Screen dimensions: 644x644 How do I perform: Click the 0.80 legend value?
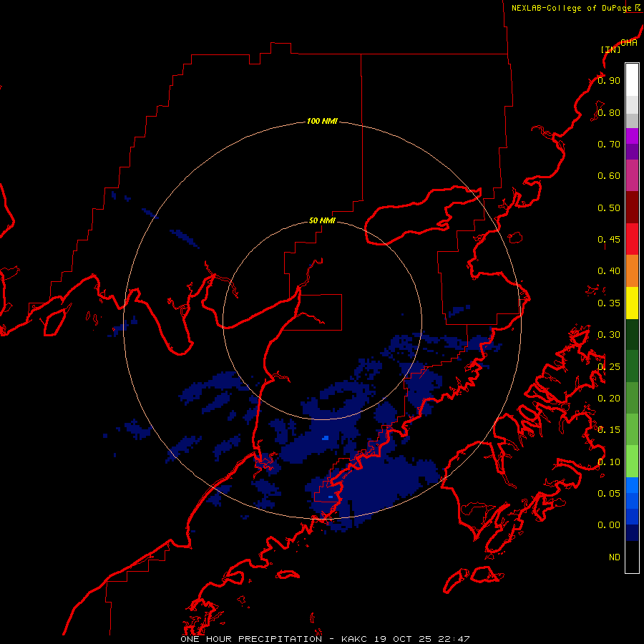(x=609, y=112)
